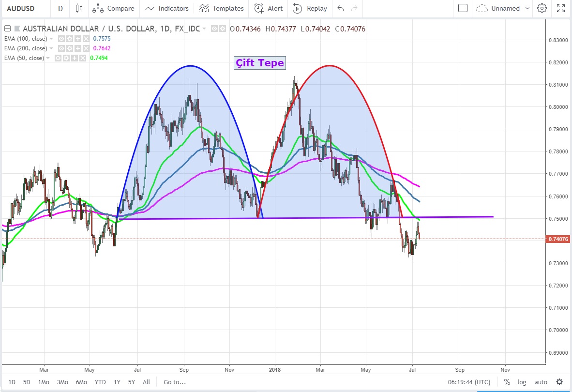Image resolution: width=572 pixels, height=392 pixels.
Task: Click the Compare symbols icon
Action: click(98, 8)
